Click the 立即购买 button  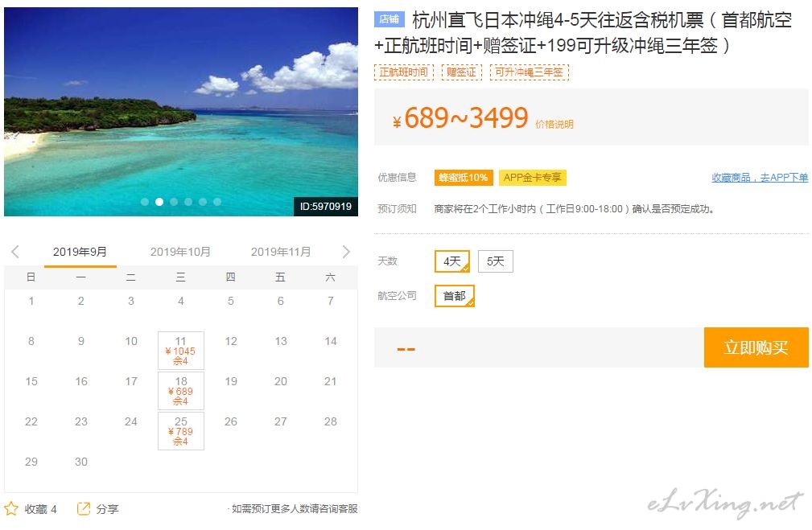756,347
